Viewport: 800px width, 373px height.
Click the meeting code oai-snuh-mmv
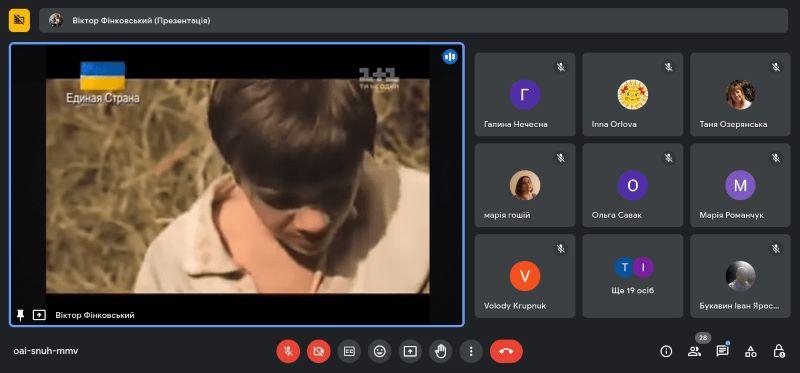click(x=46, y=351)
